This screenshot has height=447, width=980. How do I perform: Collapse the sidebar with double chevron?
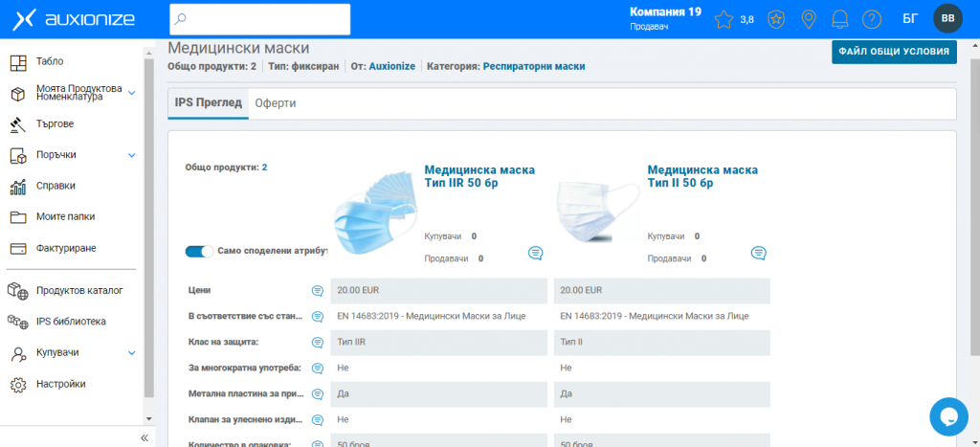click(145, 437)
